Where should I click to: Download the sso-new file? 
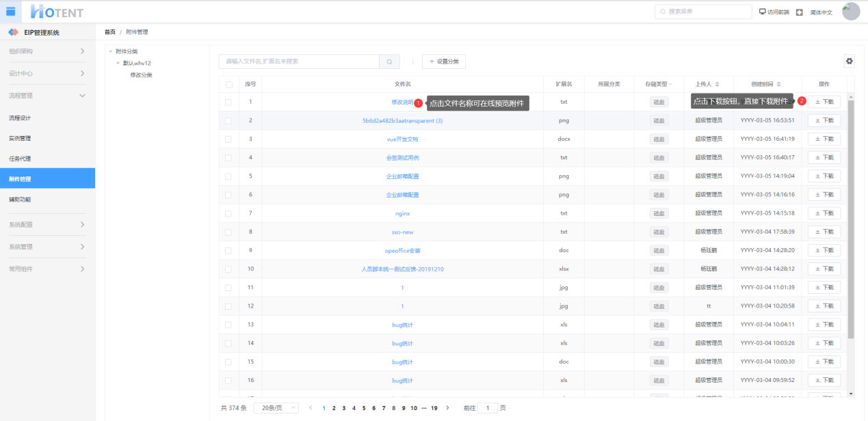[x=824, y=232]
